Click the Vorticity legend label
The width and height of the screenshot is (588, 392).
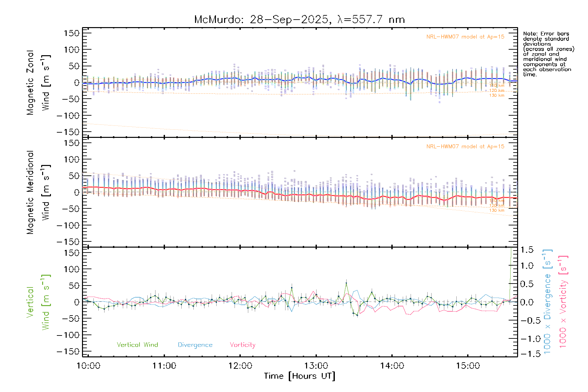point(242,345)
